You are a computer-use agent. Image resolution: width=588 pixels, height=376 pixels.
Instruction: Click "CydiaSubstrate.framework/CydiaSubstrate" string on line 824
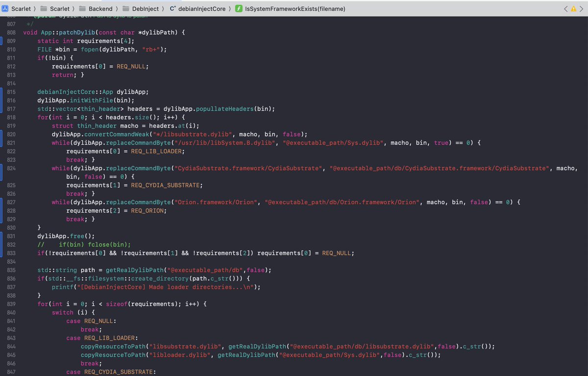point(248,168)
